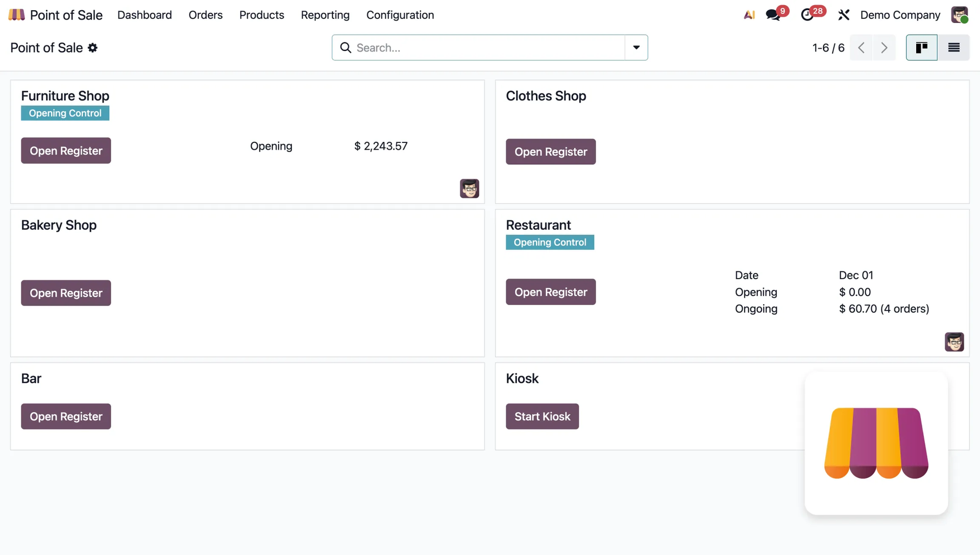Click the $ 0.00 opening value on Restaurant

click(855, 292)
